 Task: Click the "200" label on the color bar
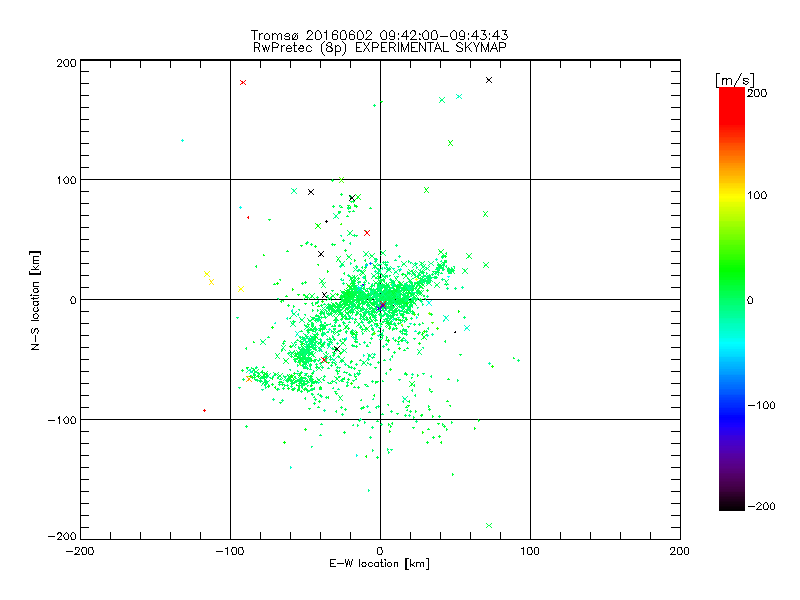point(757,93)
